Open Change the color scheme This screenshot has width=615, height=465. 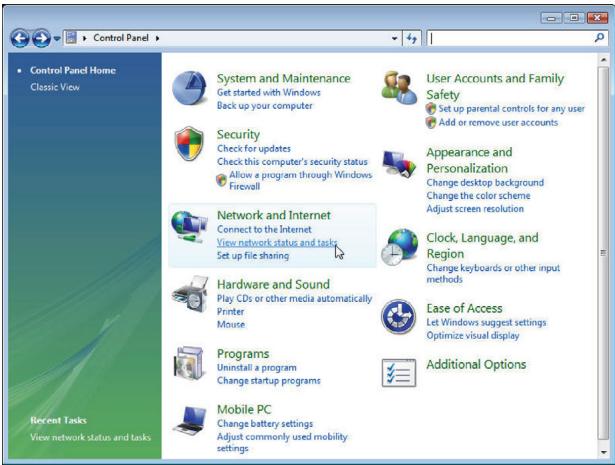(479, 196)
